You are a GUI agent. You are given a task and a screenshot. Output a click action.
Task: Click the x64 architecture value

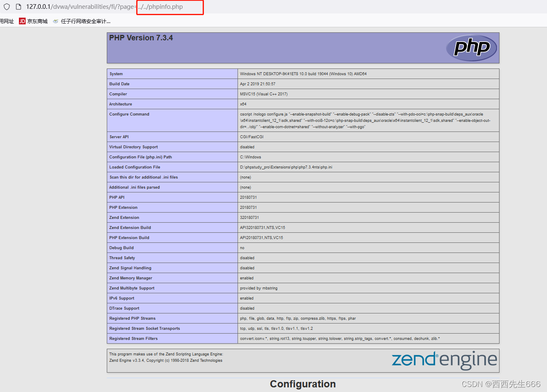(x=243, y=104)
